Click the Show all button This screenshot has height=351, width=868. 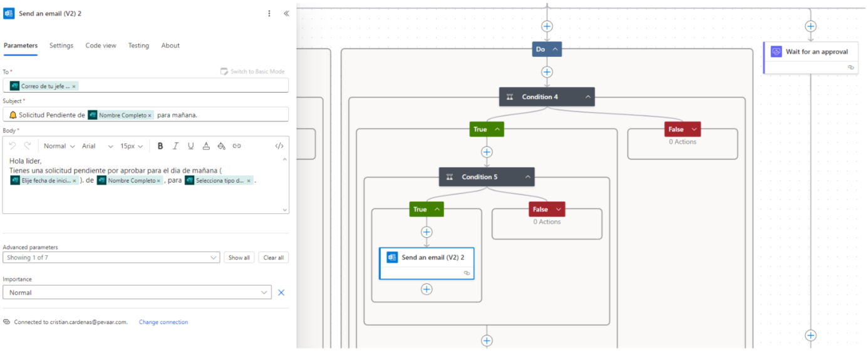tap(239, 258)
